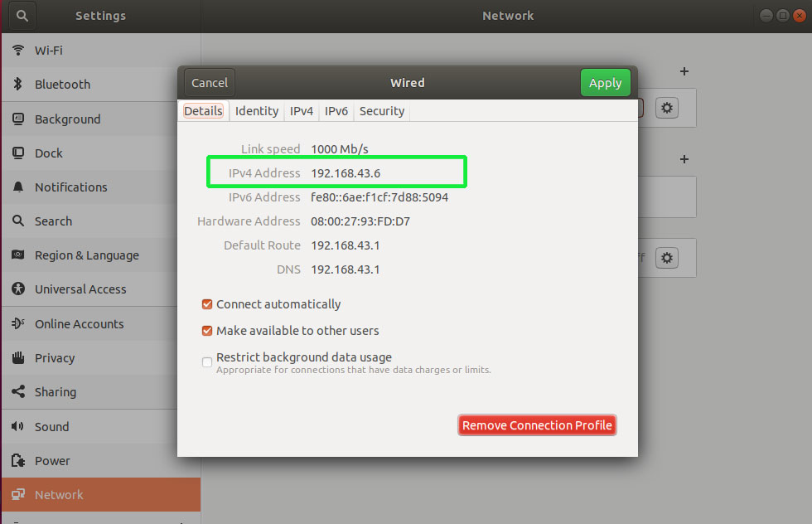Go to Notifications settings
The image size is (812, 524).
pyautogui.click(x=70, y=187)
